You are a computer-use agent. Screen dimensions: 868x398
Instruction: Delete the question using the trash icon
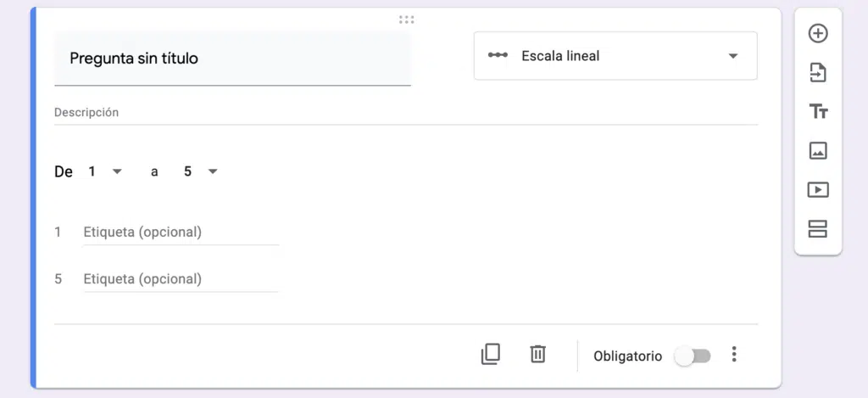click(537, 354)
